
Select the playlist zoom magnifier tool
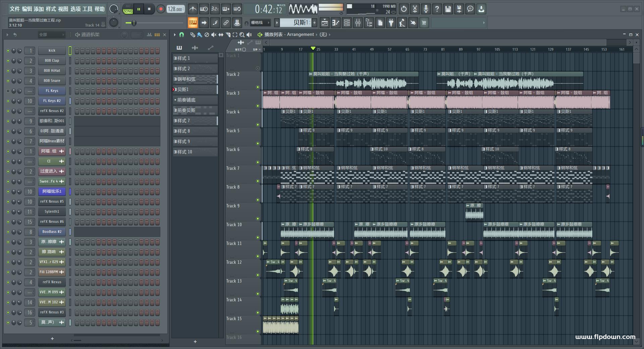point(242,35)
